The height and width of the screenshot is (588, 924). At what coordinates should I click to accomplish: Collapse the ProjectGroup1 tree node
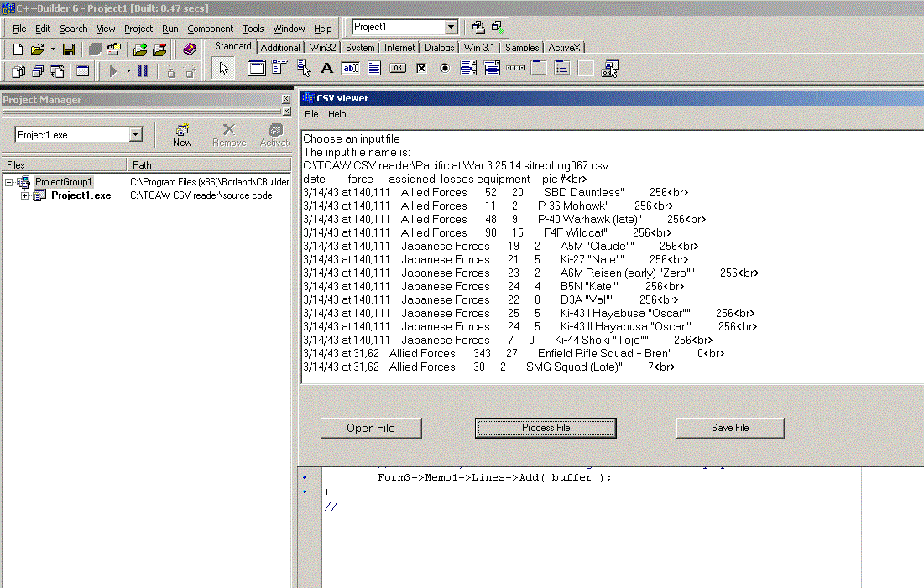tap(9, 182)
